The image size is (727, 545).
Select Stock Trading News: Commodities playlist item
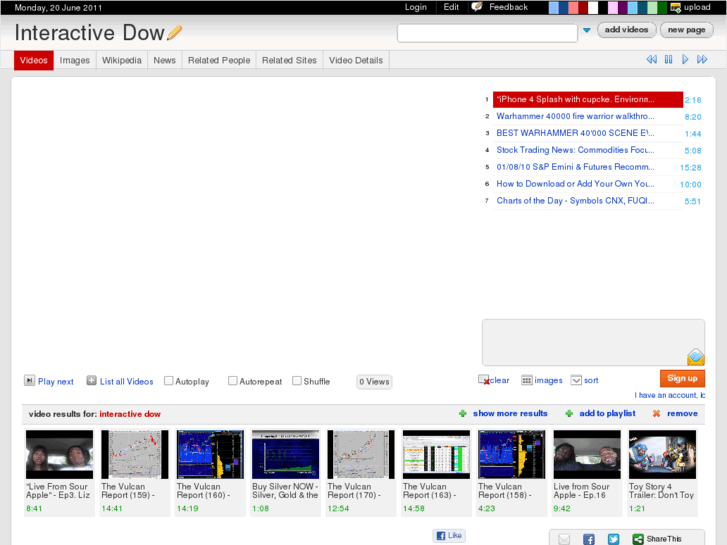click(588, 150)
